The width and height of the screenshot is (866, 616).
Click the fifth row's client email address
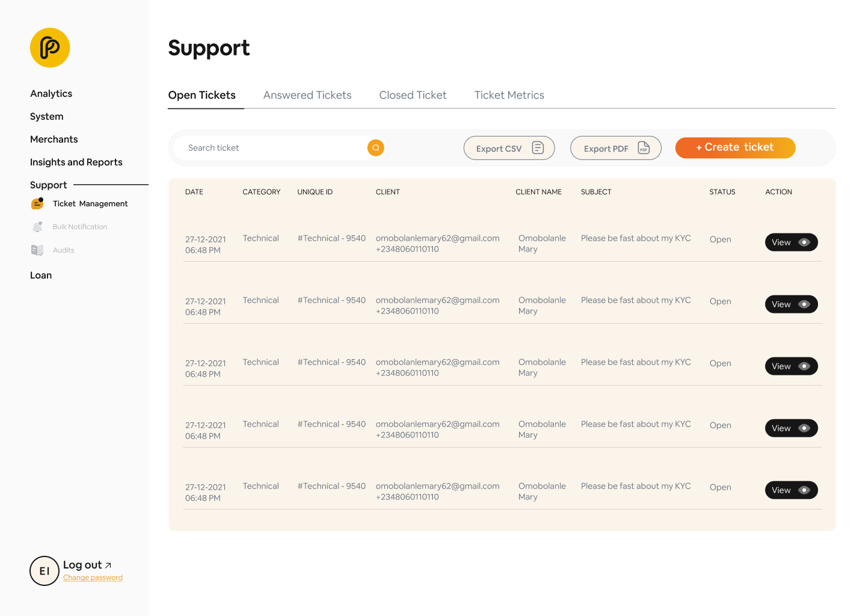click(438, 486)
